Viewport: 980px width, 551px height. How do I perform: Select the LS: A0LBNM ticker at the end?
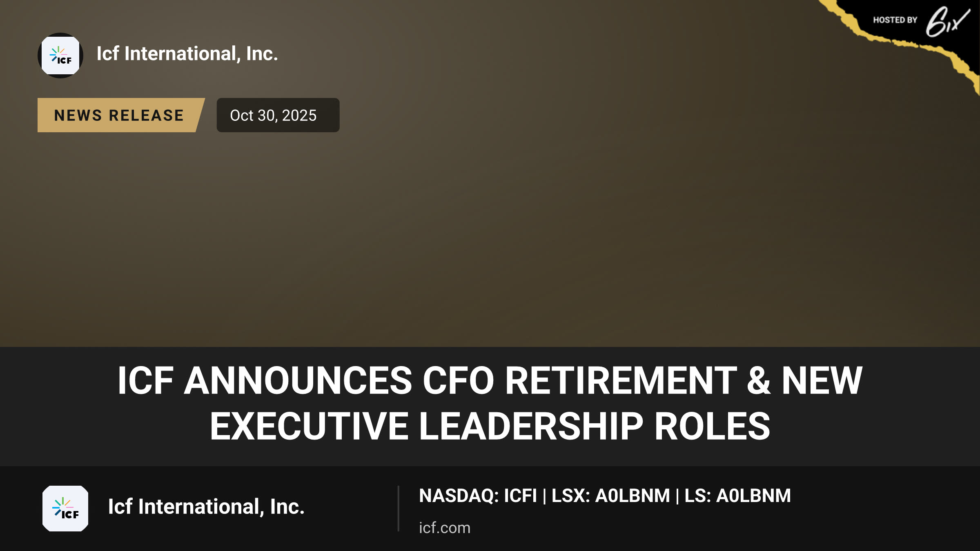[737, 496]
